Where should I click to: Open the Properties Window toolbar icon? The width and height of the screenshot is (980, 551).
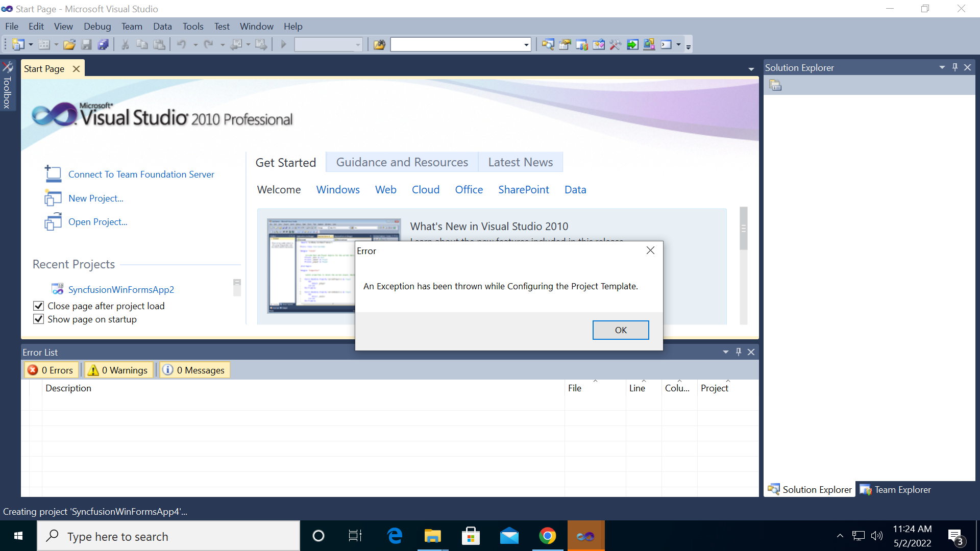[x=565, y=45]
